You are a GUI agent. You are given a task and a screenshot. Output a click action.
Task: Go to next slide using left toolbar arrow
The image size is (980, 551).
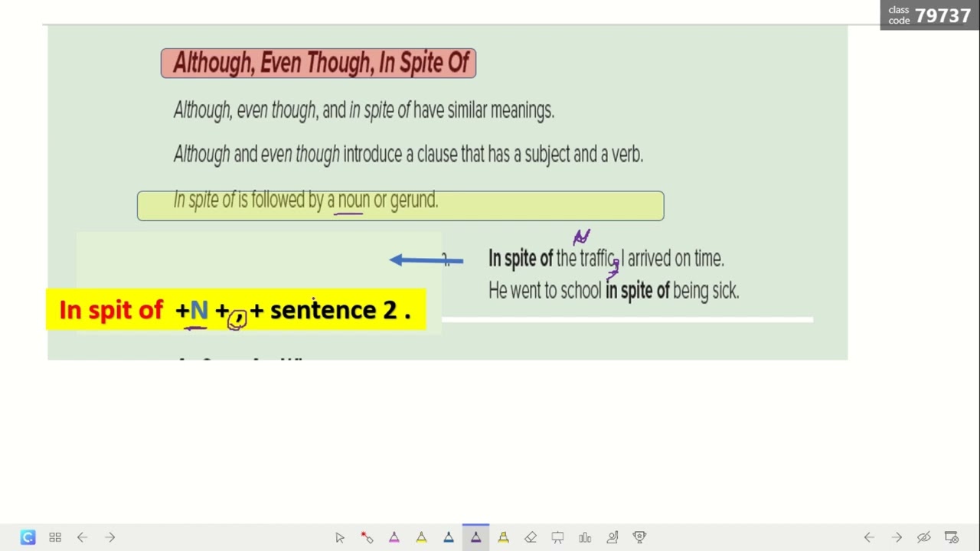coord(109,537)
